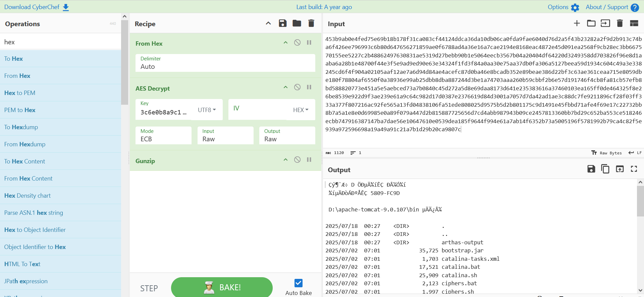Image resolution: width=644 pixels, height=297 pixels.
Task: Clear input and output trash icon
Action: click(x=620, y=23)
